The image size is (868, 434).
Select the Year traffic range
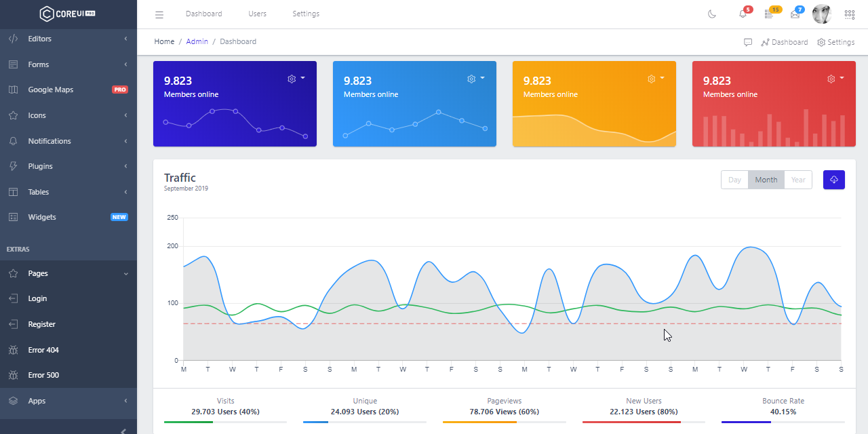(x=798, y=180)
